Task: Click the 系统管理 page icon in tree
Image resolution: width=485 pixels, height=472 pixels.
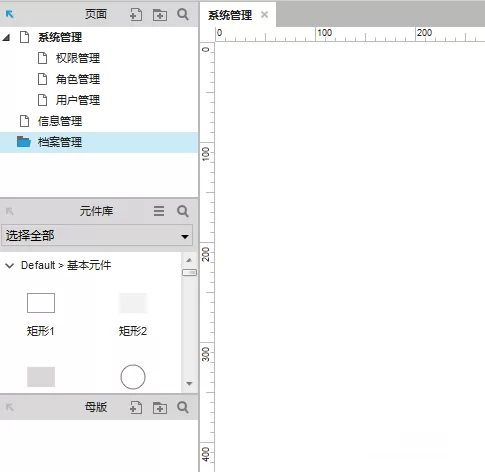Action: (24, 37)
